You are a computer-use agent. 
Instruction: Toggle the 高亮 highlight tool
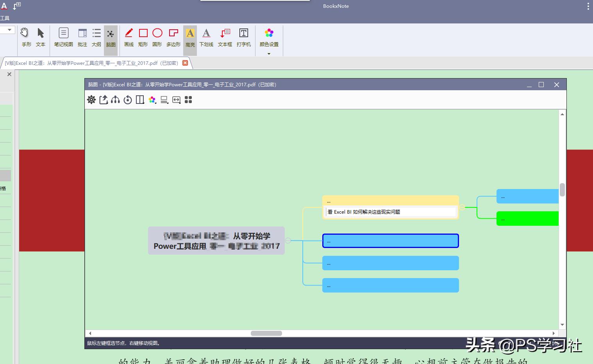190,37
